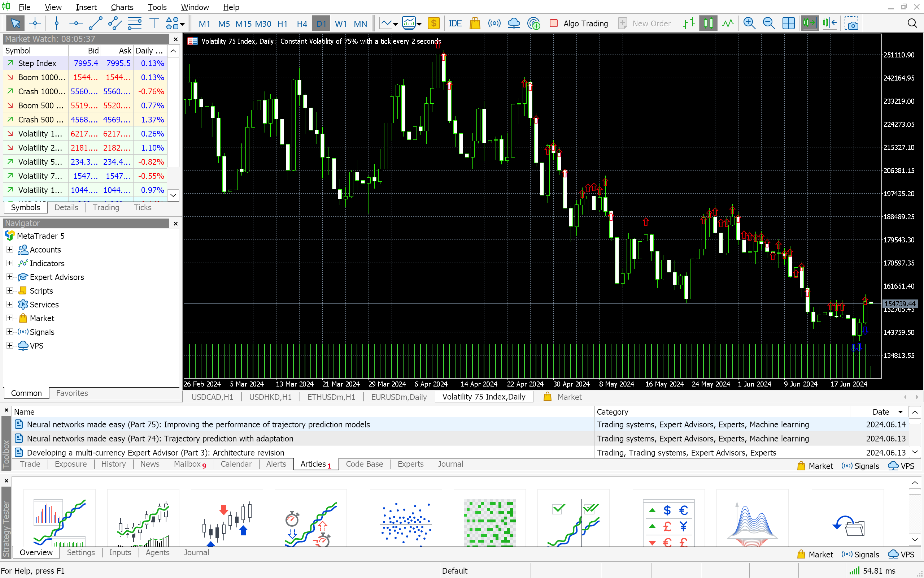Select the equidistant channel tool

(115, 23)
